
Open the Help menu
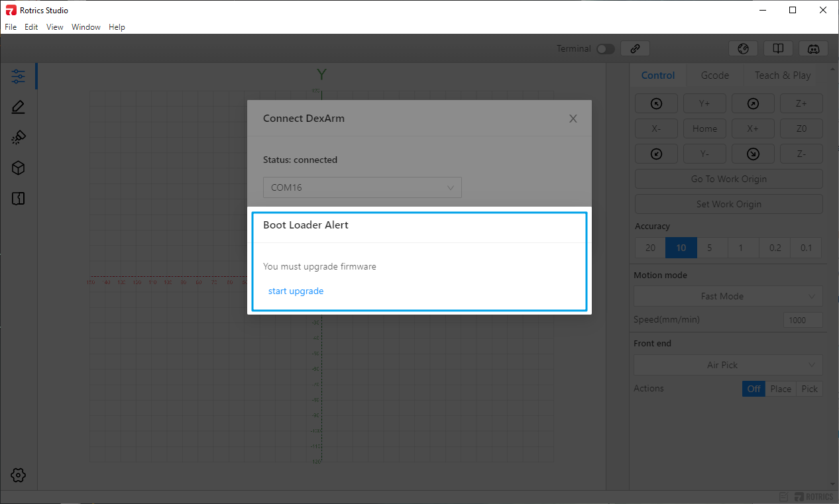coord(117,27)
